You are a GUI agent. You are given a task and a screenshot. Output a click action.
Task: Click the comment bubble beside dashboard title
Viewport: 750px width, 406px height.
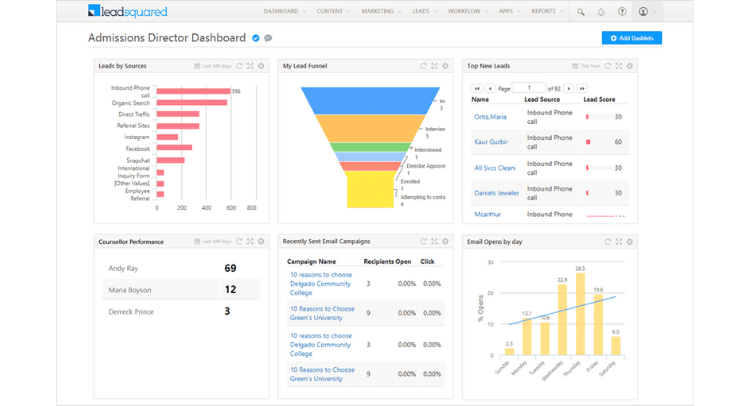pos(268,38)
